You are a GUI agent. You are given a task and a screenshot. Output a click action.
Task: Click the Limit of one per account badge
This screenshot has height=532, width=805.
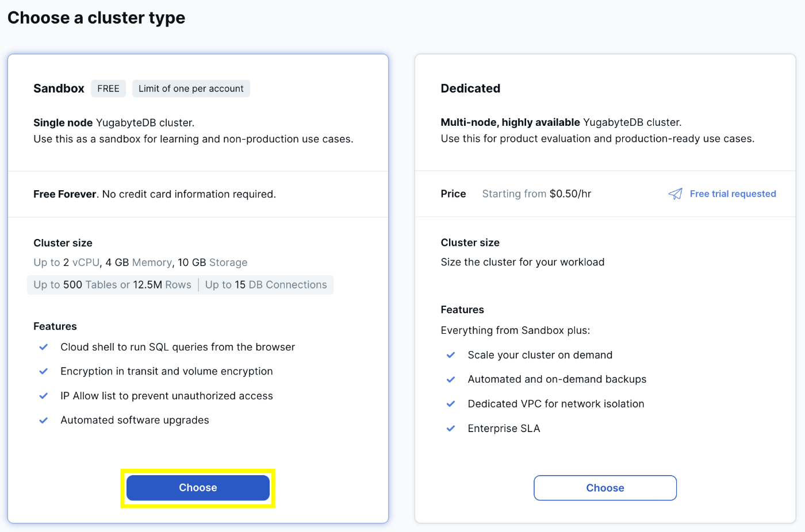coord(190,88)
